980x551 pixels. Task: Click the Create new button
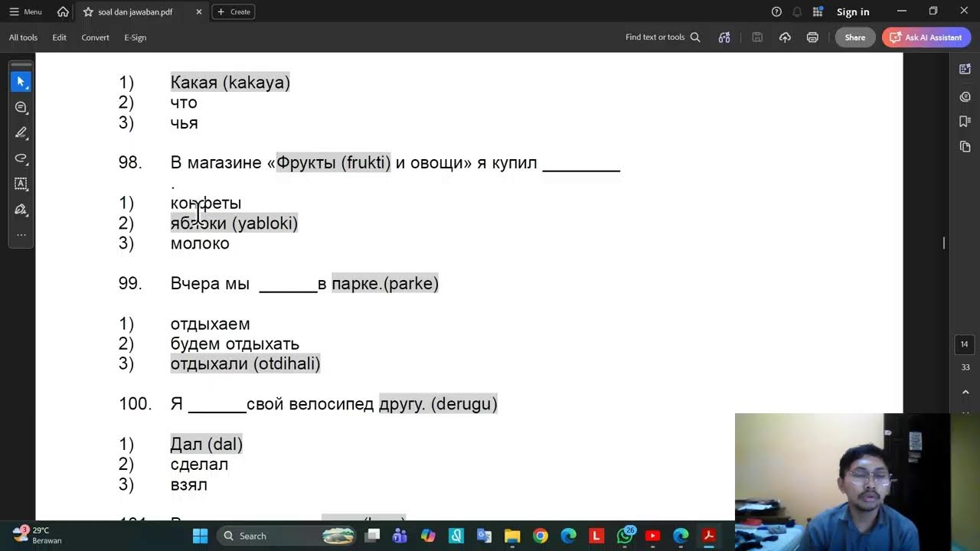coord(234,11)
